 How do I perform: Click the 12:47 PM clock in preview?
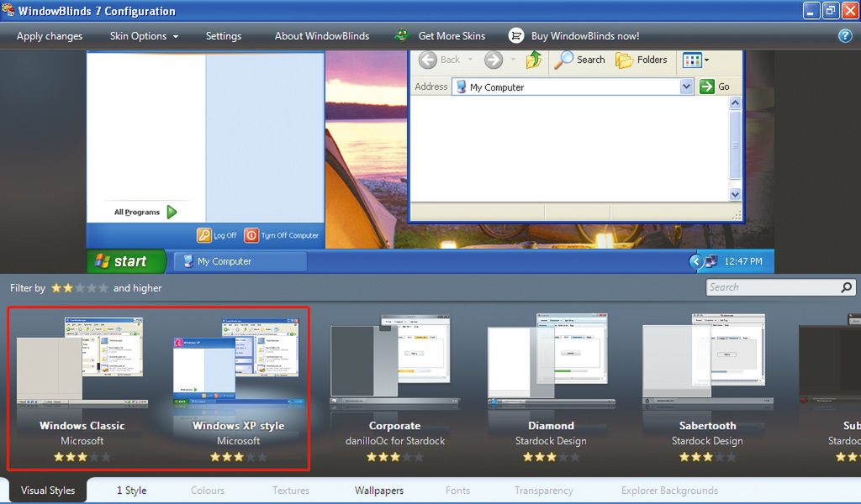click(743, 261)
